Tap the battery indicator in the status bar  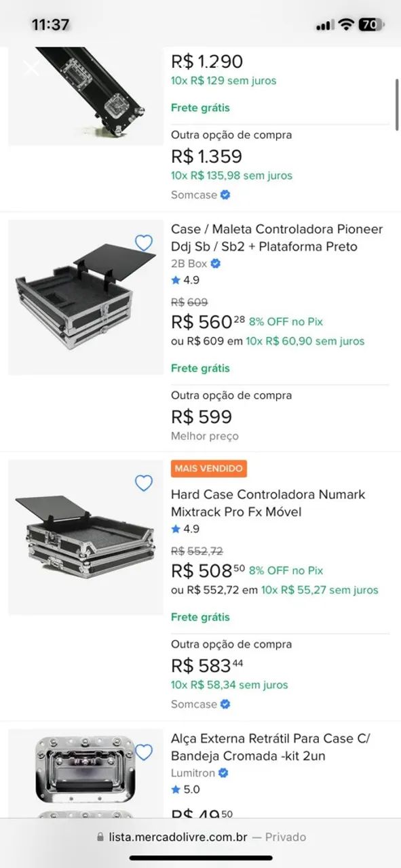point(371,24)
